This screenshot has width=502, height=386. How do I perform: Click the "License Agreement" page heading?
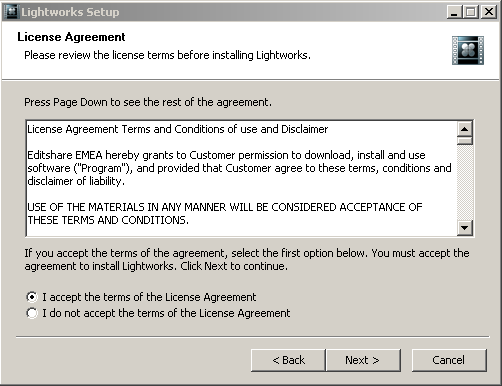click(x=71, y=37)
